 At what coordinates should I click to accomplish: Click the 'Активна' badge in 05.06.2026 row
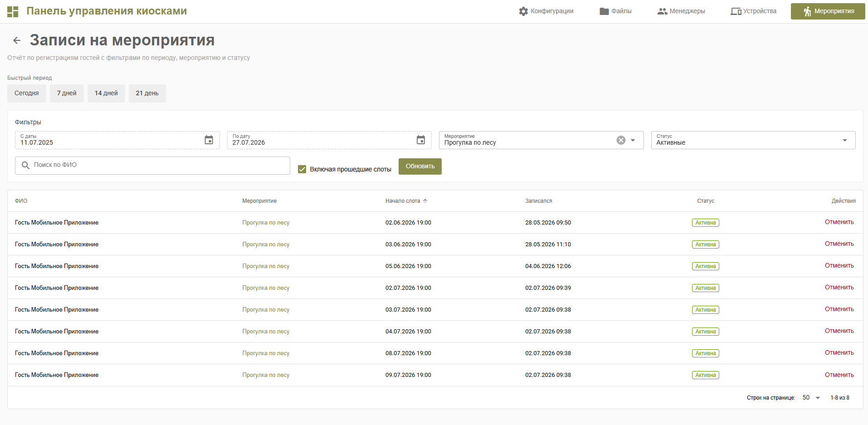pos(706,266)
